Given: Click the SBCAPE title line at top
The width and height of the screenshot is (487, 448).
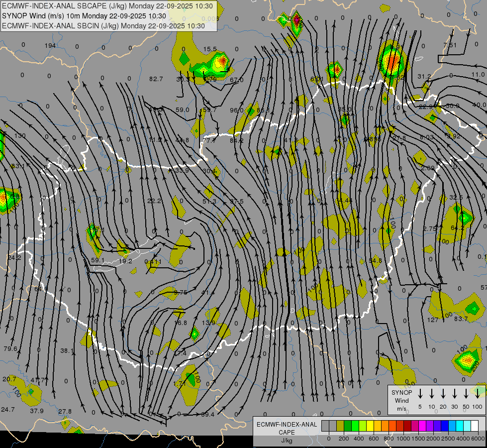Looking at the screenshot, I should [x=107, y=6].
